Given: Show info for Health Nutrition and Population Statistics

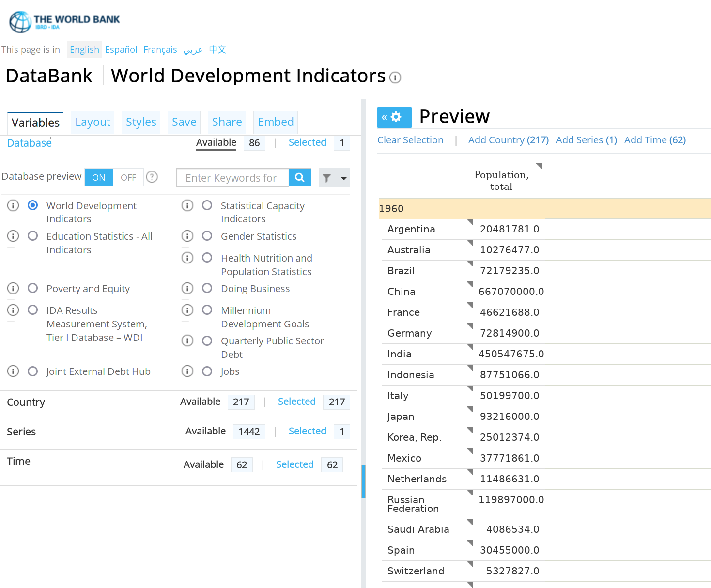Looking at the screenshot, I should 187,258.
